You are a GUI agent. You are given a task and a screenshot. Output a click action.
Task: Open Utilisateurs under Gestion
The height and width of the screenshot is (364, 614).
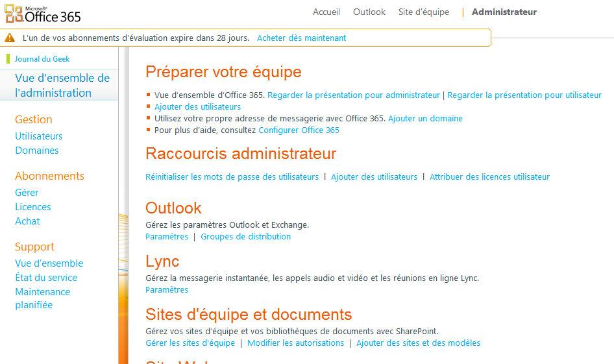[39, 136]
